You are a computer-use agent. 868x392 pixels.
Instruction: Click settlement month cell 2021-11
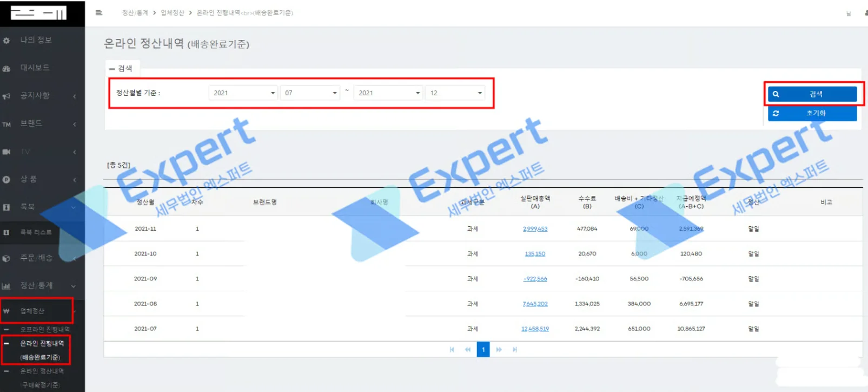(145, 229)
